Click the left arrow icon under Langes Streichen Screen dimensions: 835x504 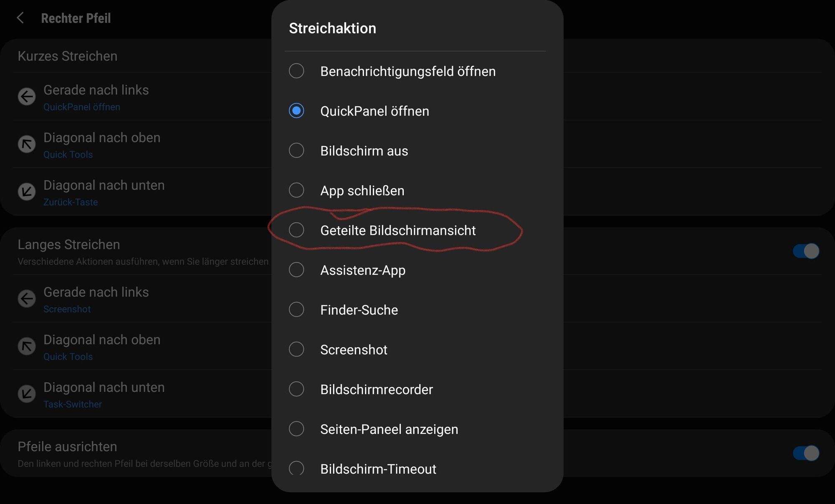27,299
